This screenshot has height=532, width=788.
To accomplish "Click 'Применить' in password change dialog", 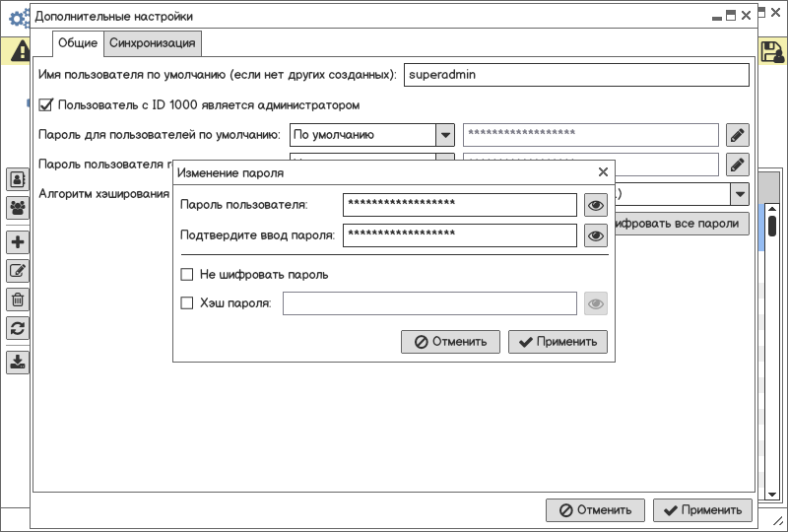I will coord(558,342).
